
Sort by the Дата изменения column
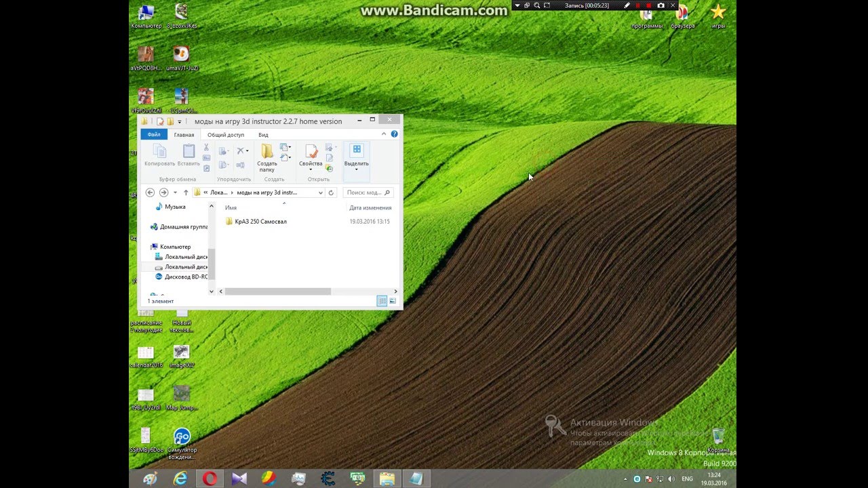coord(370,207)
